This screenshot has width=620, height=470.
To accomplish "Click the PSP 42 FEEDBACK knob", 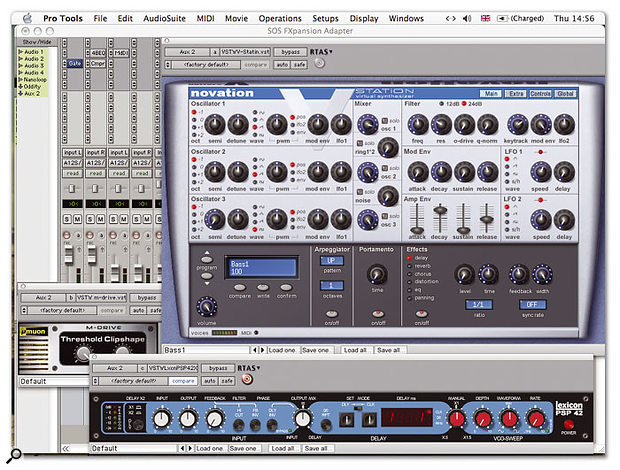I will tap(214, 419).
